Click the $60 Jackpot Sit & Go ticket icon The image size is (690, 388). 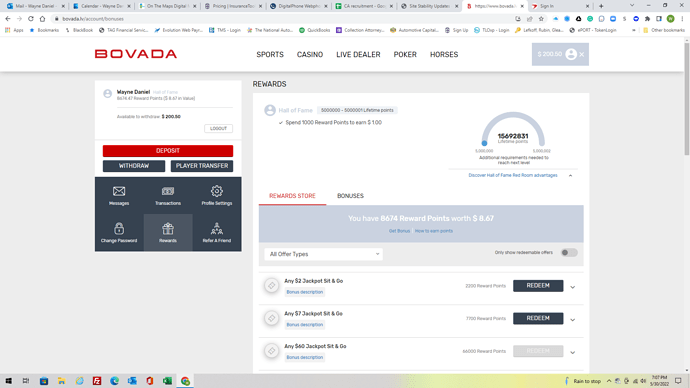coord(272,351)
